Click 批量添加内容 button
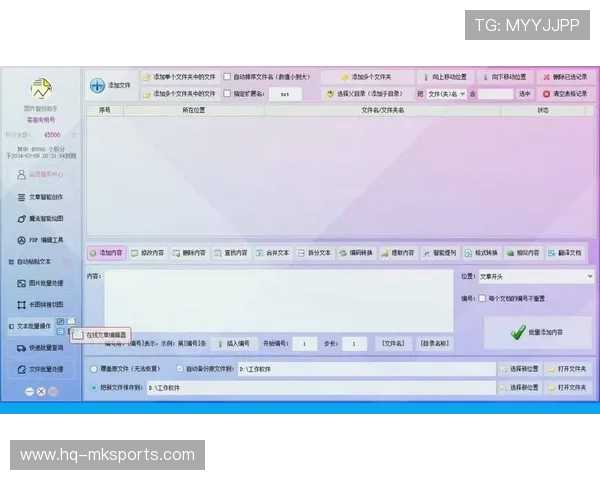This screenshot has width=600, height=480. tap(538, 332)
